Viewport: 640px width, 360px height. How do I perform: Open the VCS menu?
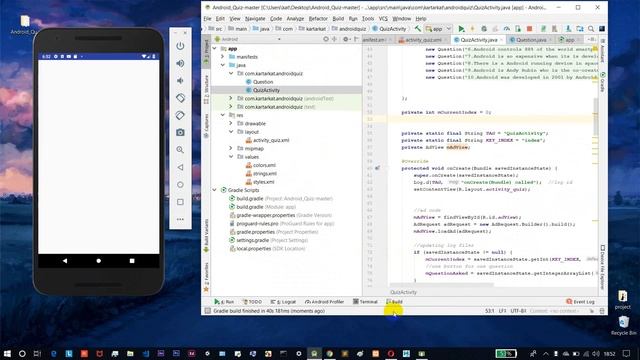click(383, 19)
